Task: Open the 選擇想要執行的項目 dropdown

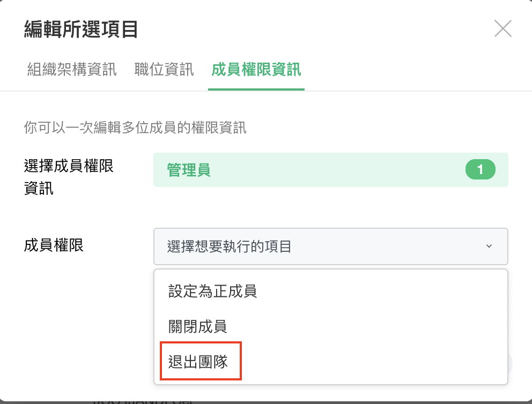Action: [x=330, y=246]
